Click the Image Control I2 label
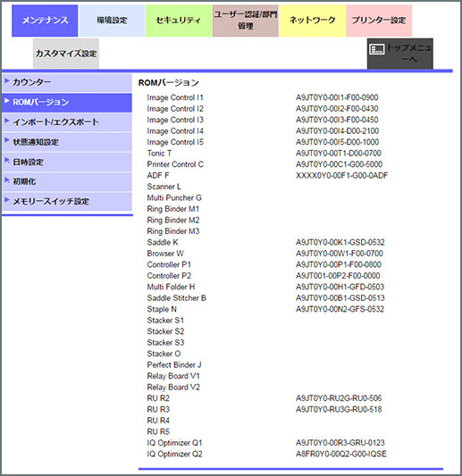462x476 pixels. [x=175, y=109]
